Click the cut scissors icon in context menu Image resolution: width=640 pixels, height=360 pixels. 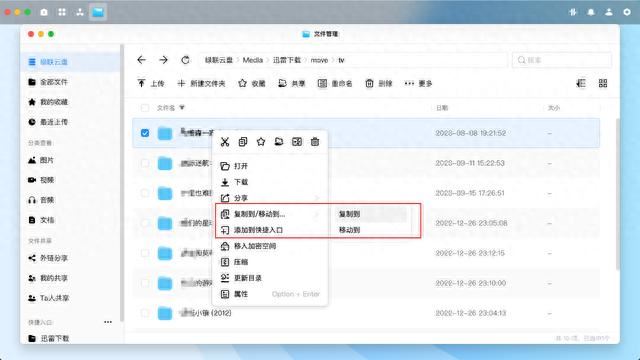tap(225, 142)
